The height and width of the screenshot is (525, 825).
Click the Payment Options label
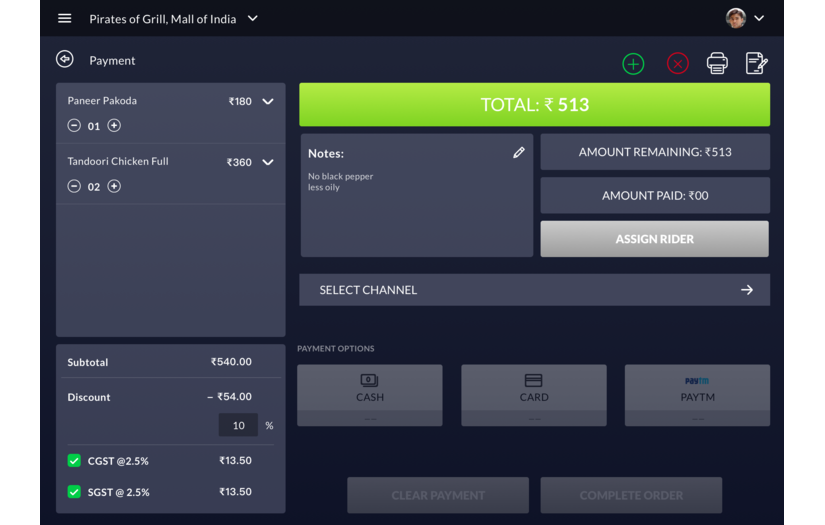point(336,348)
